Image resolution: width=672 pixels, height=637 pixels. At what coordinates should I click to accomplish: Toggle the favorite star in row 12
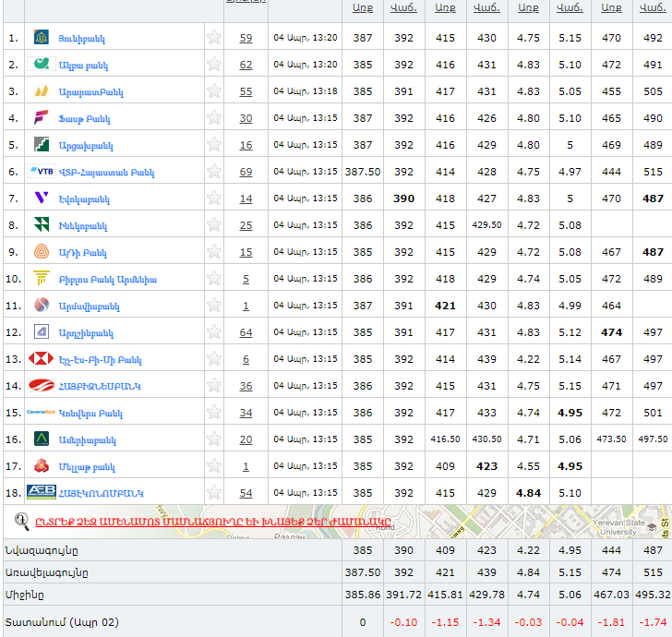[x=214, y=331]
